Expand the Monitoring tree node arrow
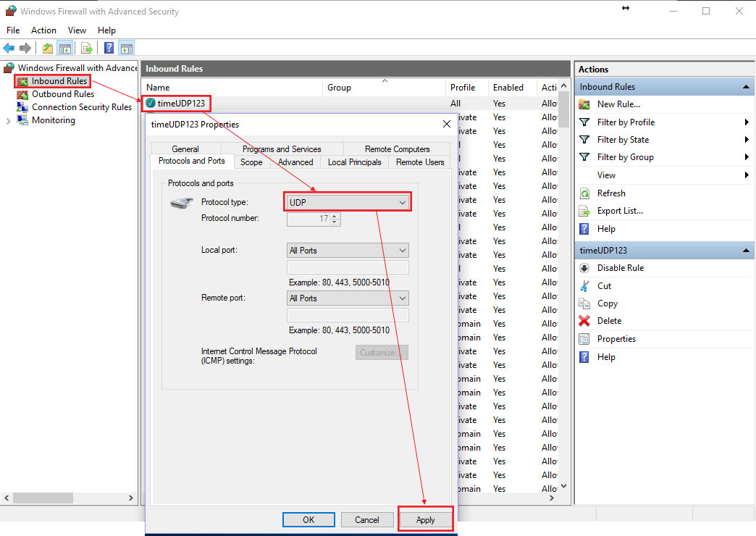This screenshot has height=536, width=756. click(8, 121)
